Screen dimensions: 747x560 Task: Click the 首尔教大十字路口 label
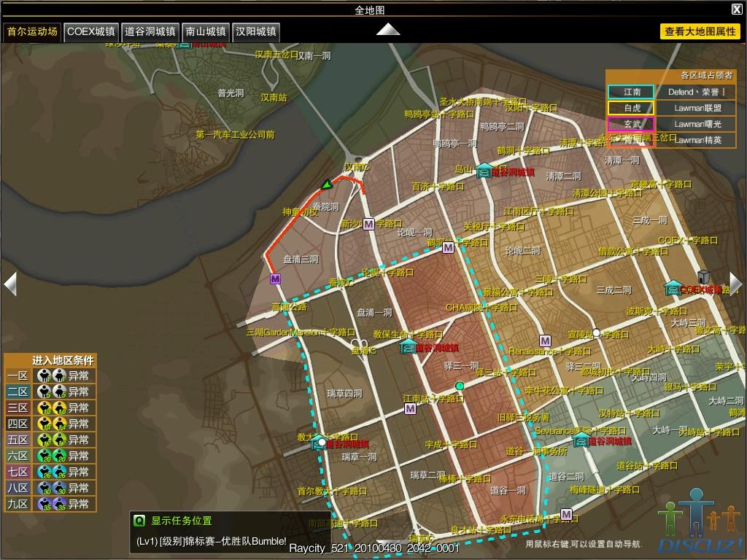click(332, 491)
